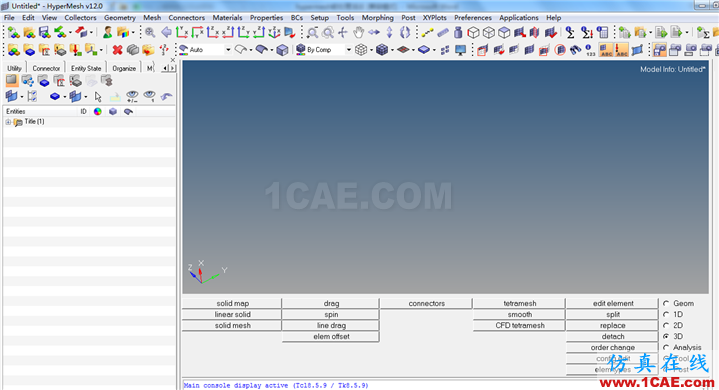This screenshot has height=390, width=719.
Task: Click the red X delete entity icon
Action: coord(117,49)
